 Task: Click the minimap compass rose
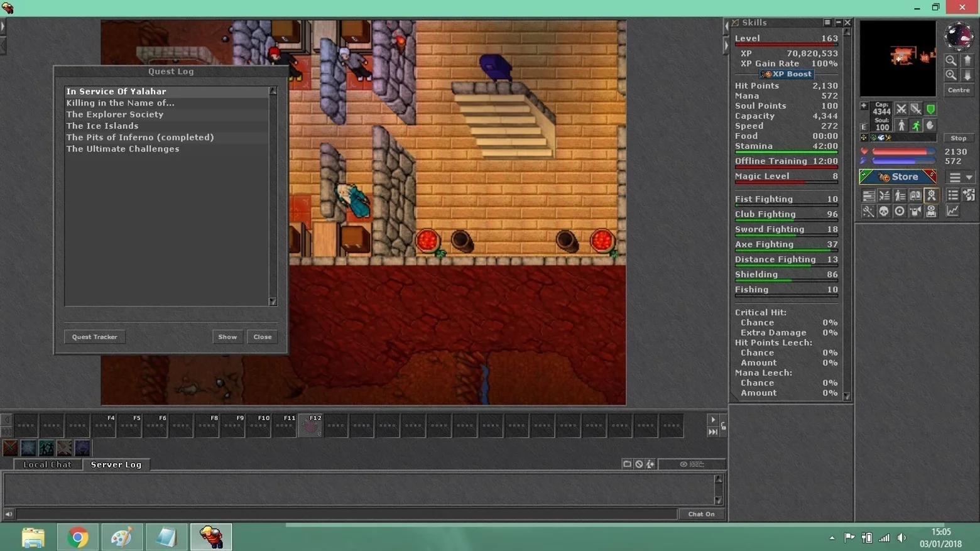959,36
